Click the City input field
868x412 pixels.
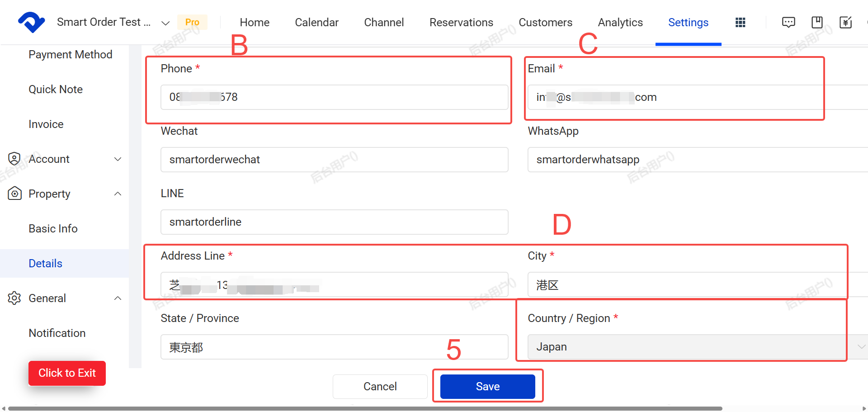[698, 284]
